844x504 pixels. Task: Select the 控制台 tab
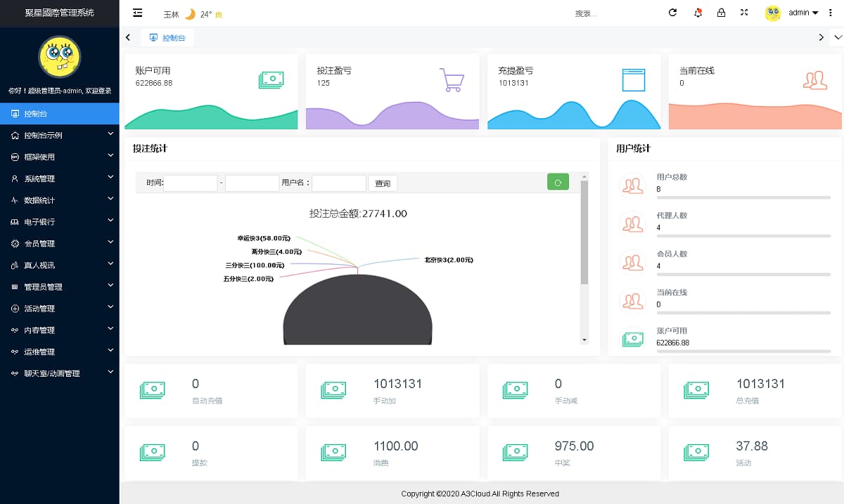coord(167,38)
